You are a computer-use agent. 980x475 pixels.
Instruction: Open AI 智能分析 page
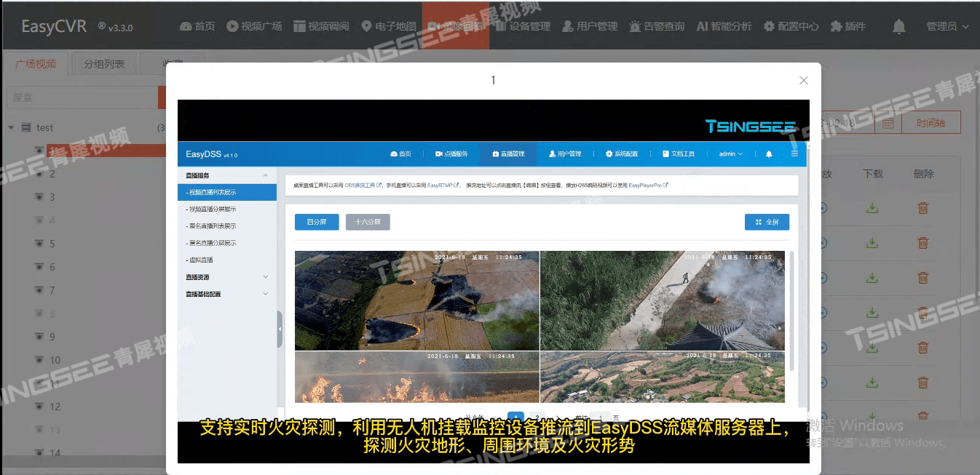pos(724,26)
